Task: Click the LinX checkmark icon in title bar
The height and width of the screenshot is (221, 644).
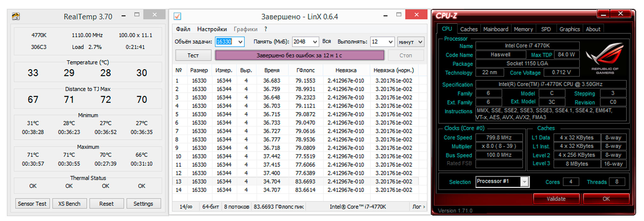Action: pos(177,16)
